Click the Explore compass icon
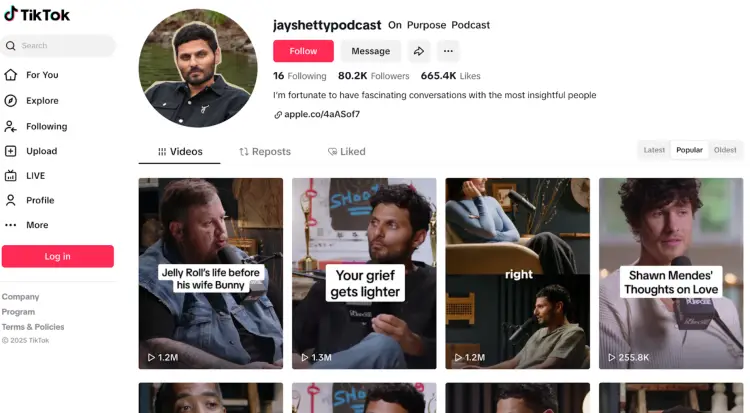 (x=11, y=100)
